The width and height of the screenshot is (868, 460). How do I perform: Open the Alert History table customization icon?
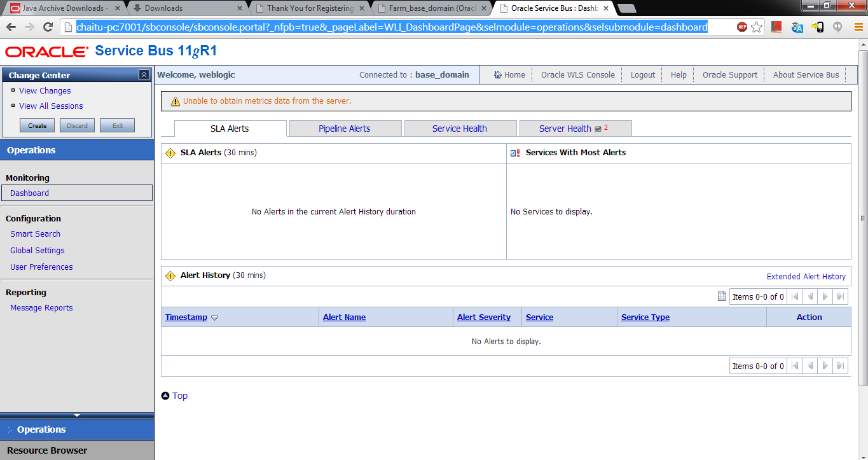coord(722,296)
